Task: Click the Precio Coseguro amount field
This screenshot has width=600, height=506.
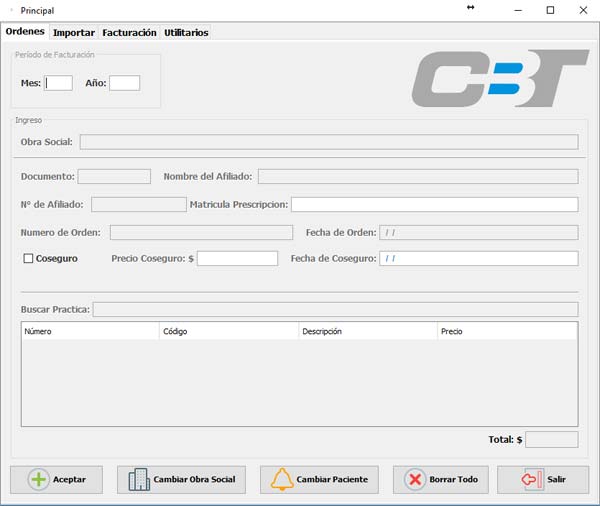Action: [237, 258]
